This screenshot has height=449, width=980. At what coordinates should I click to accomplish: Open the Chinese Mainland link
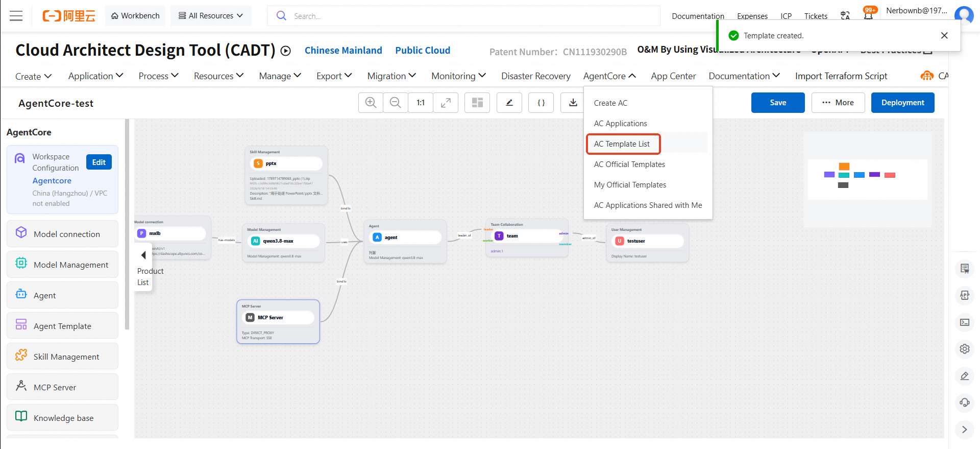344,51
